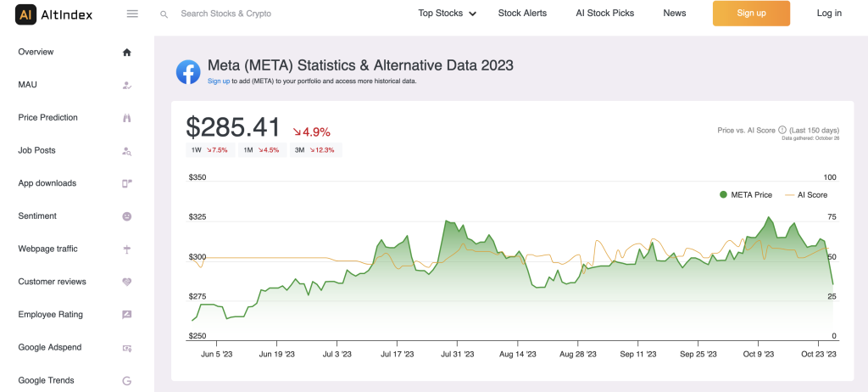Click the Webpage traffic signpost icon
868x392 pixels.
pos(127,249)
